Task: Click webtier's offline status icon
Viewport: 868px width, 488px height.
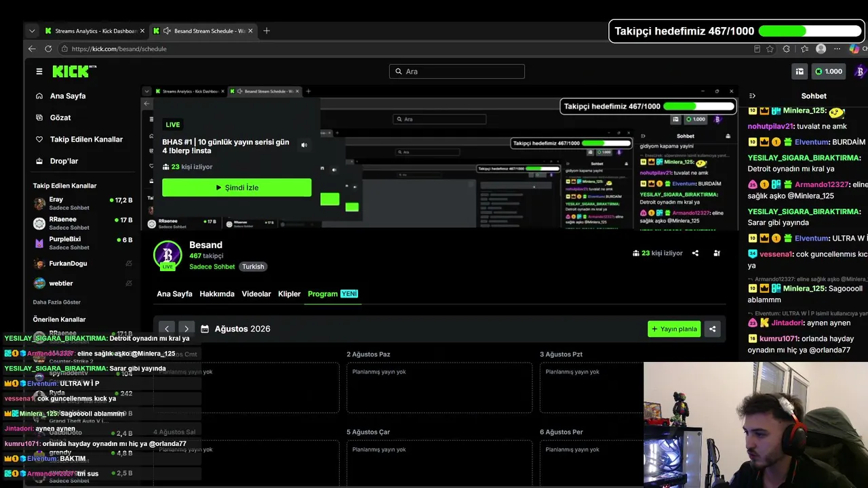Action: (129, 283)
